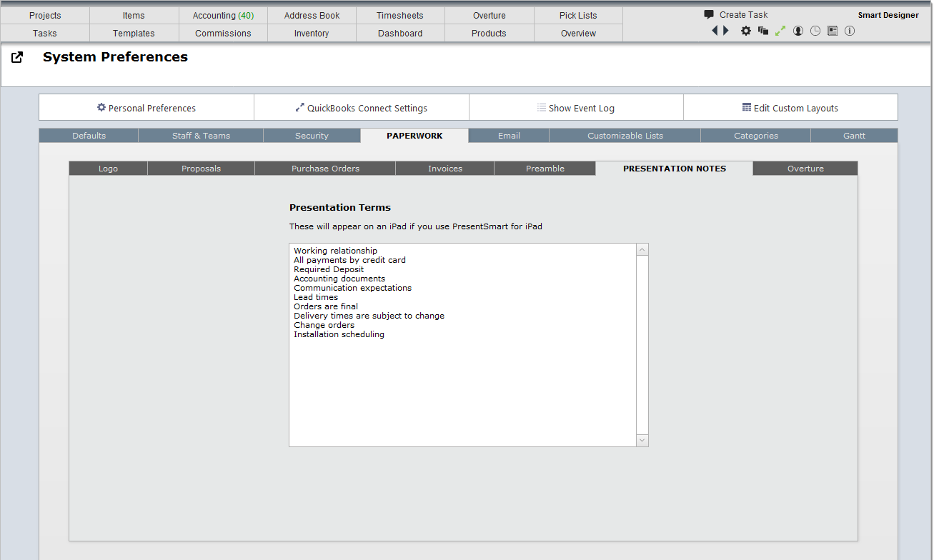This screenshot has width=934, height=560.
Task: Open the Purchase Orders sub-tab
Action: pos(325,169)
